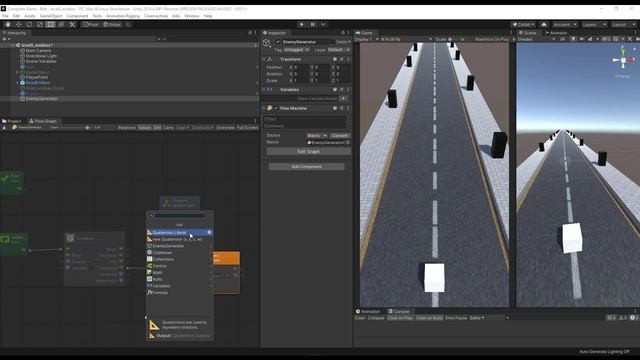Toggle scene lighting in Scene view toolbar

pyautogui.click(x=573, y=39)
